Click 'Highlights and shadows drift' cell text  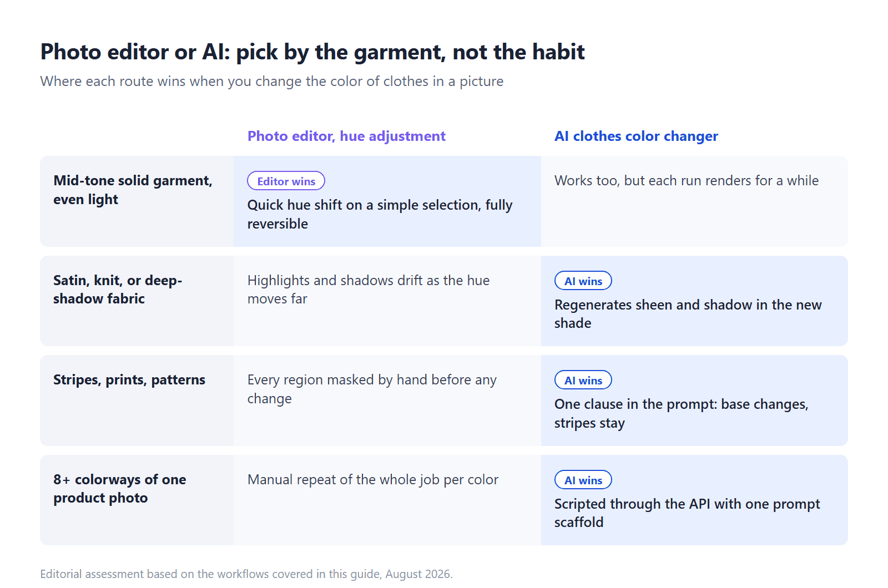click(x=369, y=290)
